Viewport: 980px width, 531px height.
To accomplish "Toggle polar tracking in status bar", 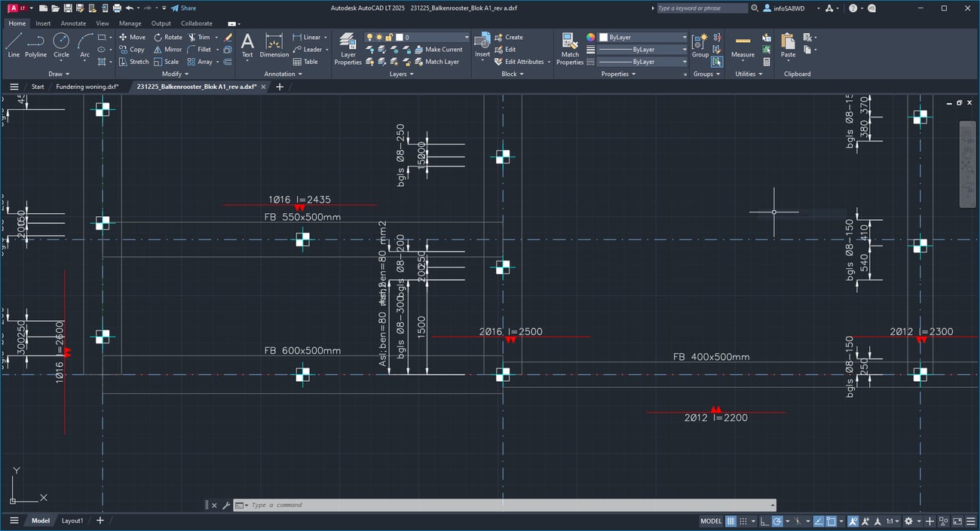I will tap(777, 521).
